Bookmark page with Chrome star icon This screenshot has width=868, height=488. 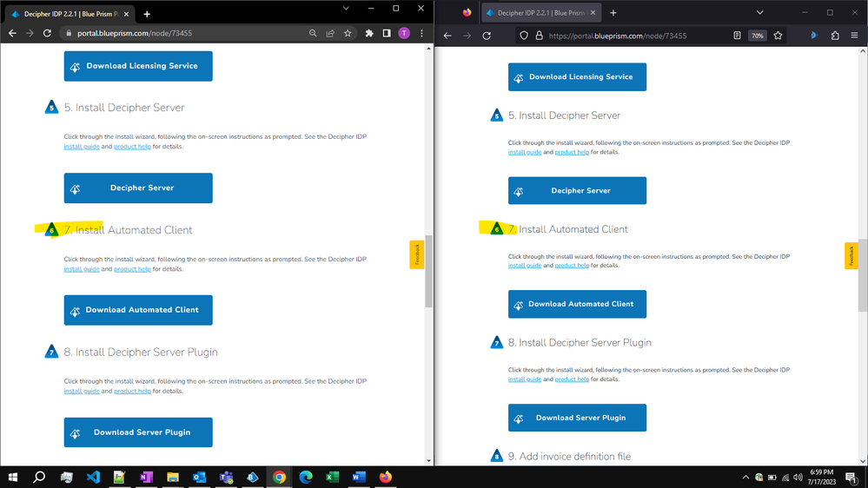pyautogui.click(x=348, y=33)
